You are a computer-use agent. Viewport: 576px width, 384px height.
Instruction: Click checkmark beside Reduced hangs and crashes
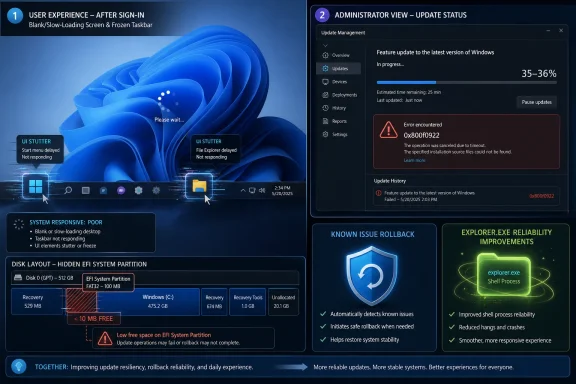coord(452,327)
